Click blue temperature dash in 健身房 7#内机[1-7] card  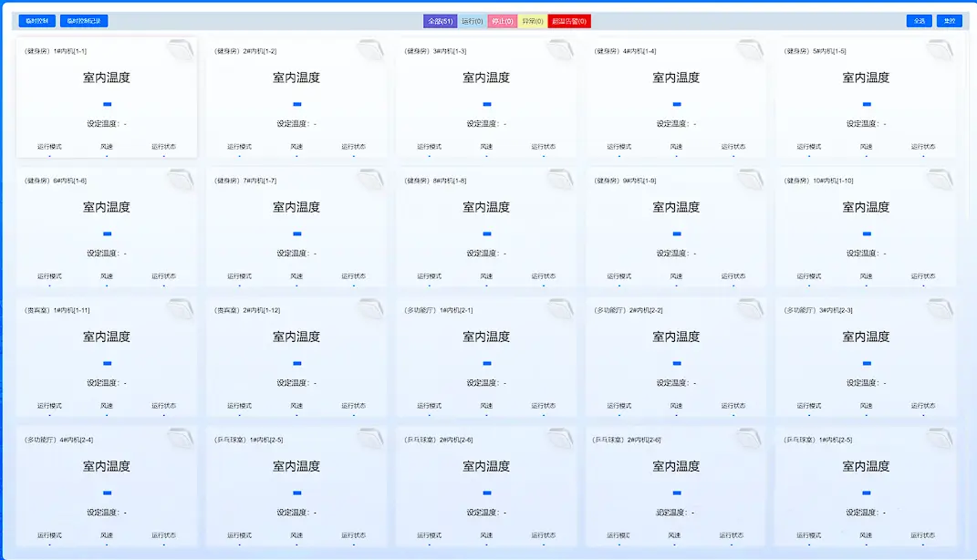click(x=297, y=233)
